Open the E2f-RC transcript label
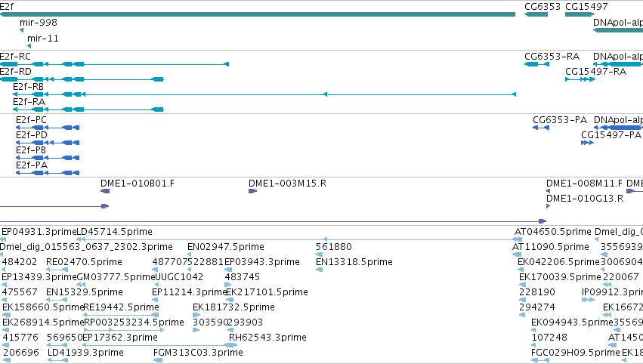 pos(15,57)
